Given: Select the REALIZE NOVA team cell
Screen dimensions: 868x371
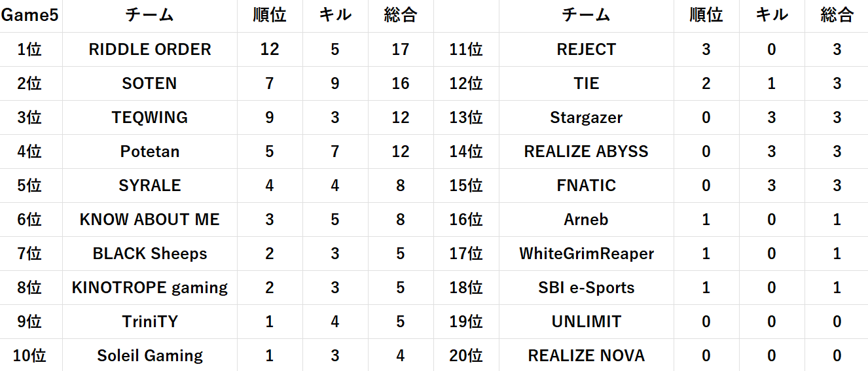Looking at the screenshot, I should pos(587,356).
